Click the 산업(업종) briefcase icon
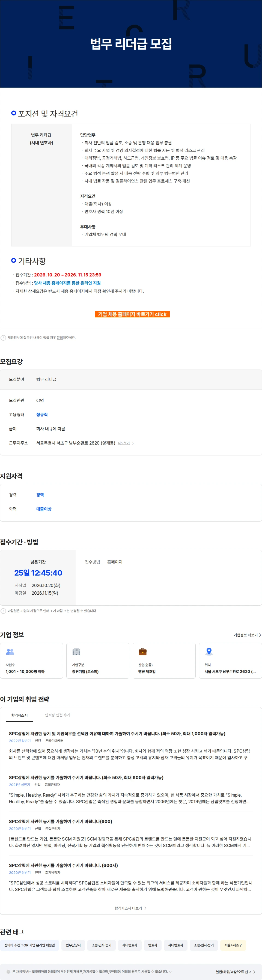This screenshot has width=262, height=980. coord(142,651)
